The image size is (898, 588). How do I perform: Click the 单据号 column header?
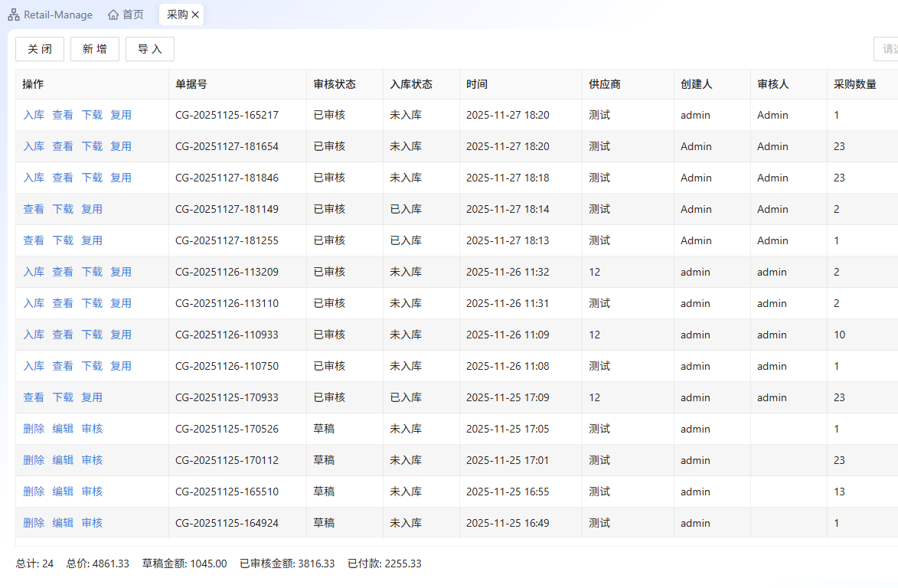(x=191, y=84)
